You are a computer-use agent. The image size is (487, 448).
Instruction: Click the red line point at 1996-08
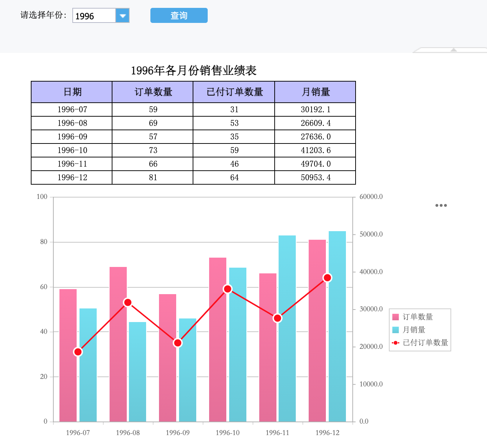coord(128,302)
